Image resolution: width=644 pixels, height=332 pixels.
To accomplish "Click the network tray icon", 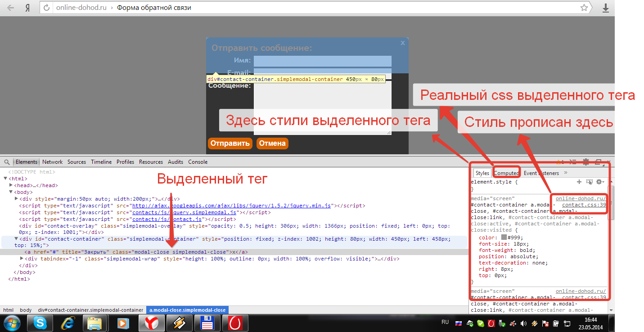I will (x=566, y=323).
